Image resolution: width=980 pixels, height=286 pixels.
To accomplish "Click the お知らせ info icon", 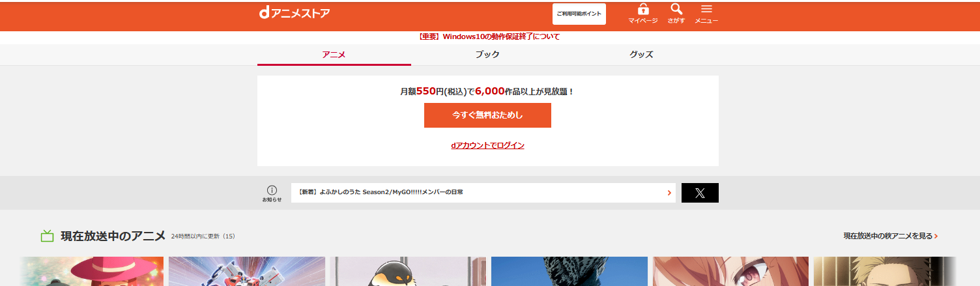I will point(272,190).
